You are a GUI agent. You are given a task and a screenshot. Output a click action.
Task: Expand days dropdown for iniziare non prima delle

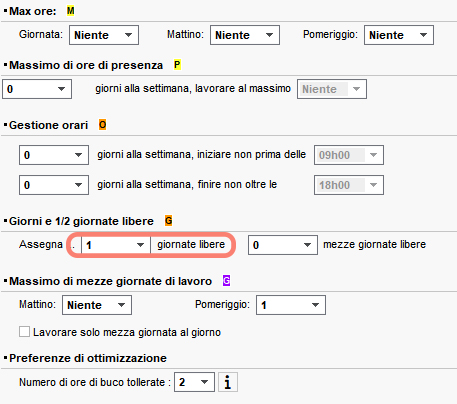pos(54,155)
